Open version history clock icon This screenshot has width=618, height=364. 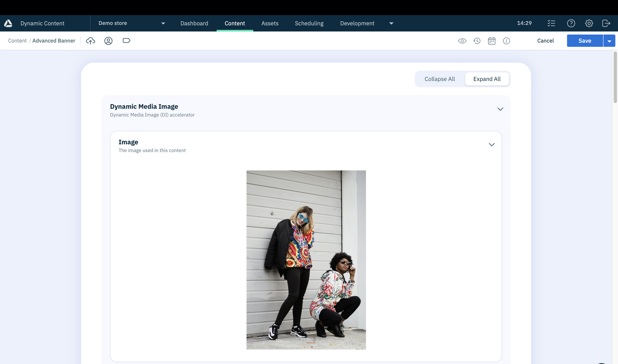pos(477,41)
